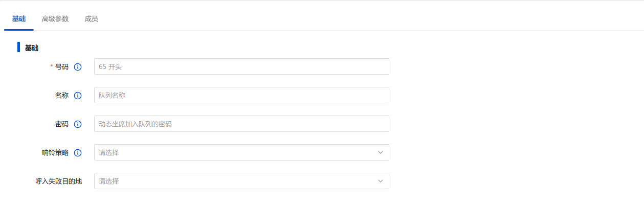Image resolution: width=644 pixels, height=205 pixels.
Task: Go to the 成员 tab
Action: pos(92,19)
